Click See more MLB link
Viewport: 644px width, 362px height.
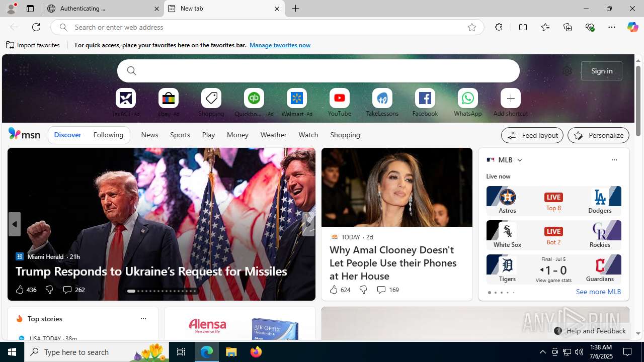pos(598,292)
